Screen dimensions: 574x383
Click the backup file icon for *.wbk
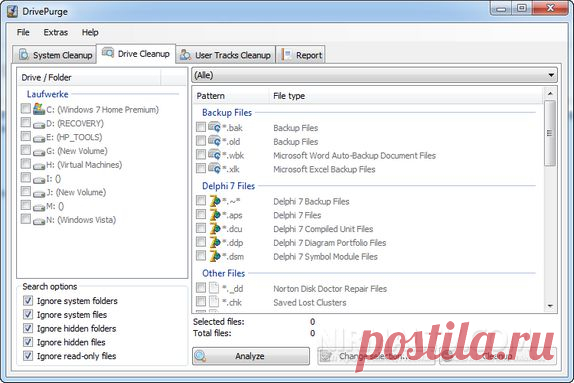(215, 155)
